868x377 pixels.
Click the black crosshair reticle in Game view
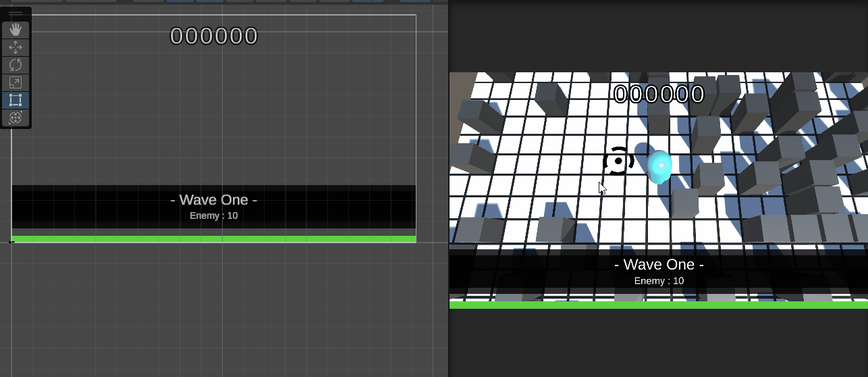click(618, 161)
